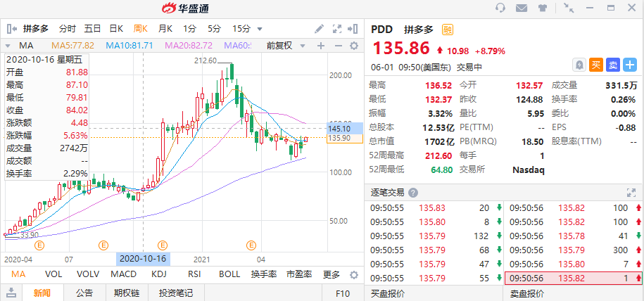Click the 融 margin badge
The width and height of the screenshot is (644, 301).
447,30
